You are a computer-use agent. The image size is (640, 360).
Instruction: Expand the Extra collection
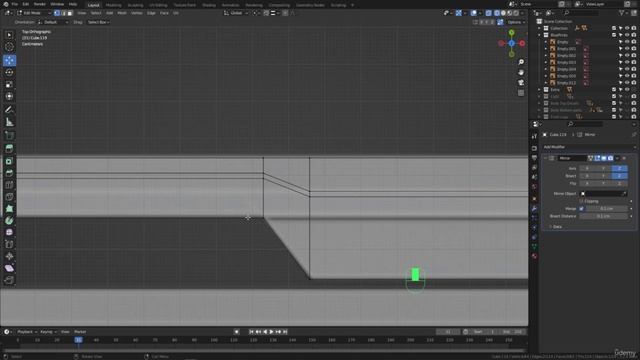539,89
